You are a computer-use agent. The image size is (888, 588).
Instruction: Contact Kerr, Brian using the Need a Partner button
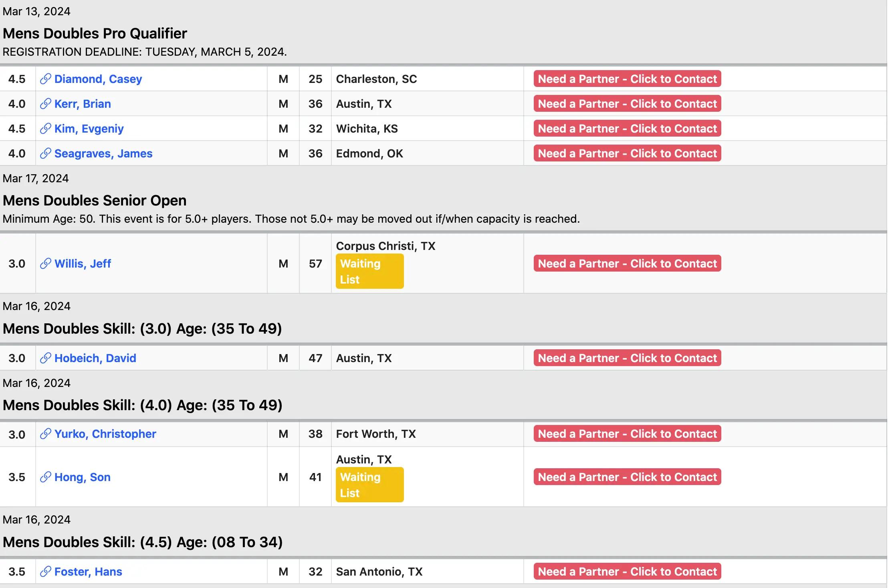click(627, 104)
